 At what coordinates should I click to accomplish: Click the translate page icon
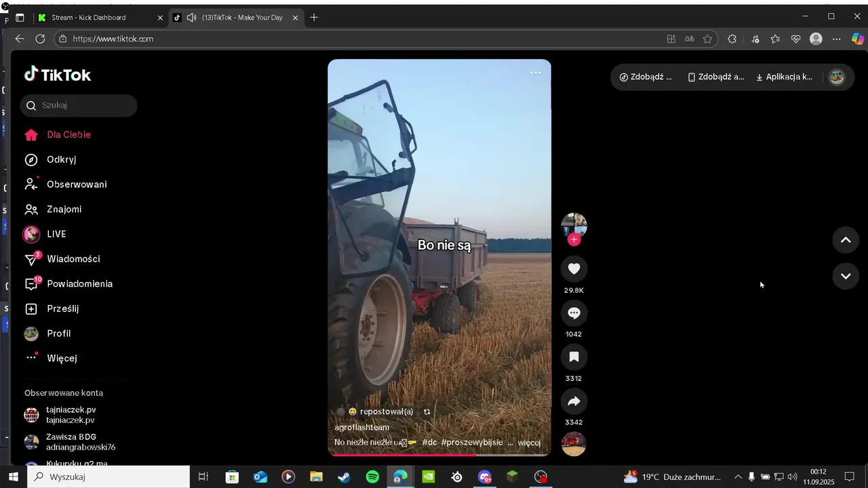690,39
